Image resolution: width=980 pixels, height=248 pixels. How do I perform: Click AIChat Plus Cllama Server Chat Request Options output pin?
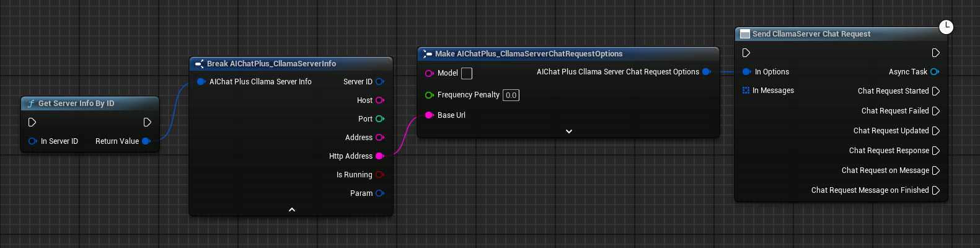[x=707, y=72]
